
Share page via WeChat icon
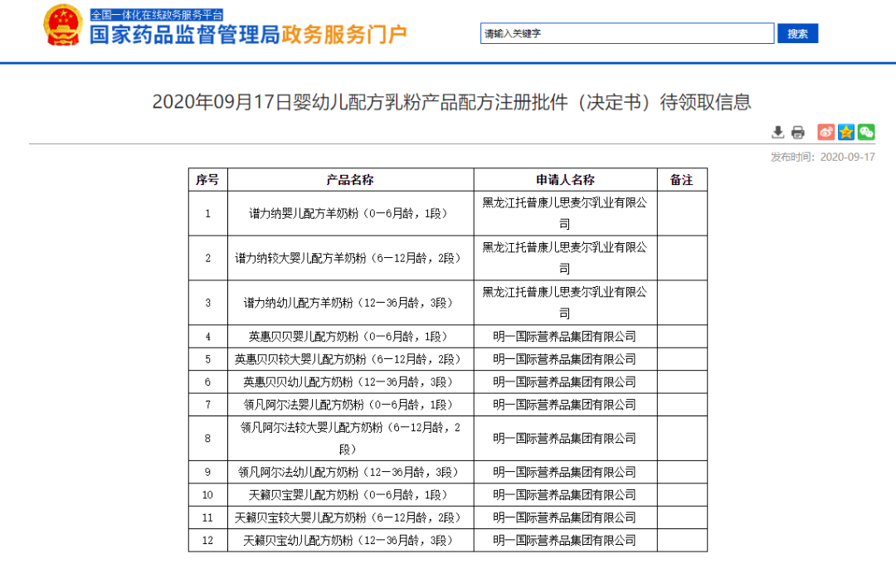[866, 132]
